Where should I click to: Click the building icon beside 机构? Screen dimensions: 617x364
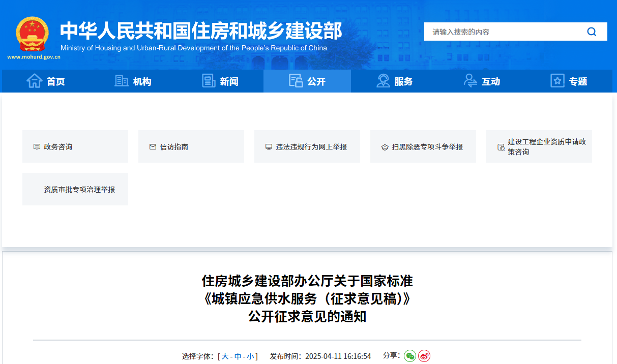click(121, 81)
